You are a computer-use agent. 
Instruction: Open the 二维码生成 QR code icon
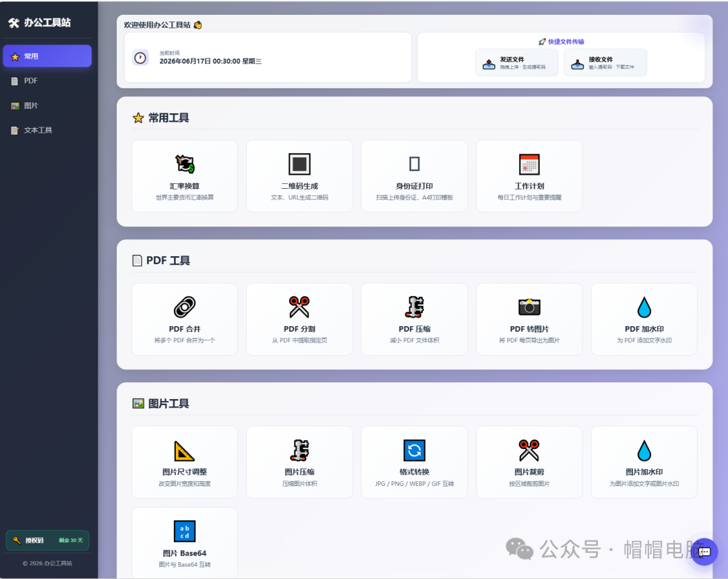299,164
